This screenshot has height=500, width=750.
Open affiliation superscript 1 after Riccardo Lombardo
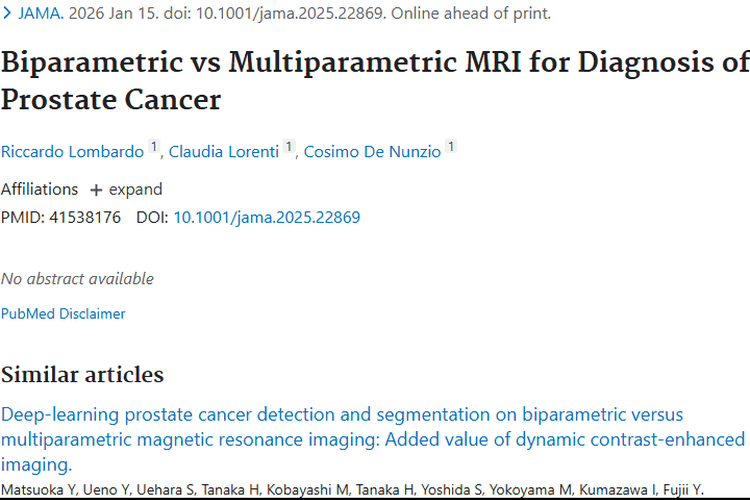tap(154, 148)
